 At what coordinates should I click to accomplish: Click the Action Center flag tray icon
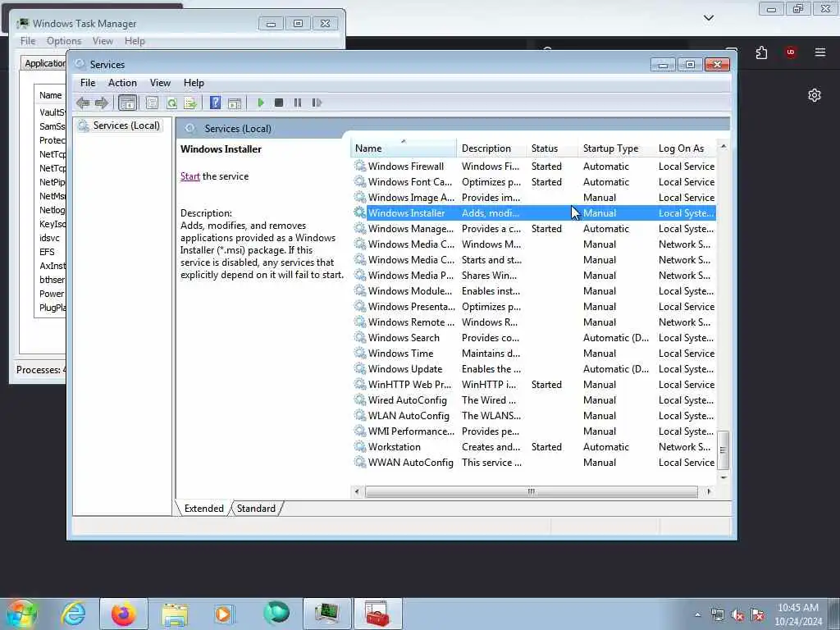click(x=757, y=615)
